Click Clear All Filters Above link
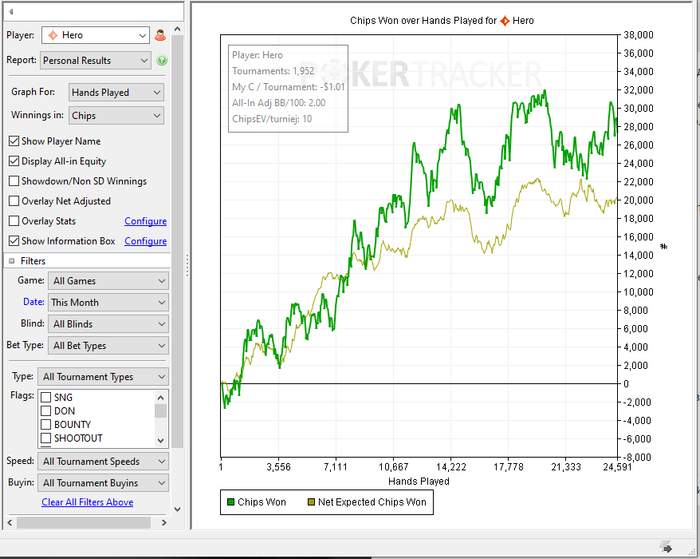Image resolution: width=700 pixels, height=559 pixels. (87, 502)
